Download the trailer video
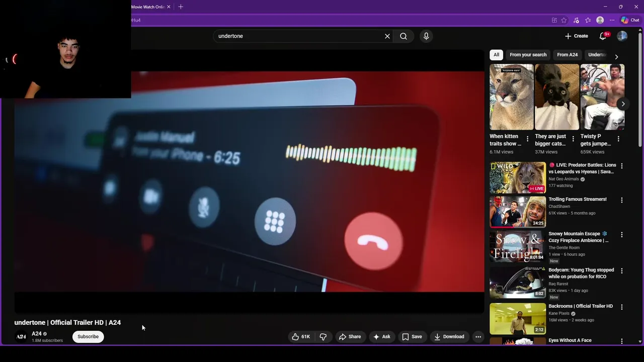The height and width of the screenshot is (362, 644). tap(449, 337)
